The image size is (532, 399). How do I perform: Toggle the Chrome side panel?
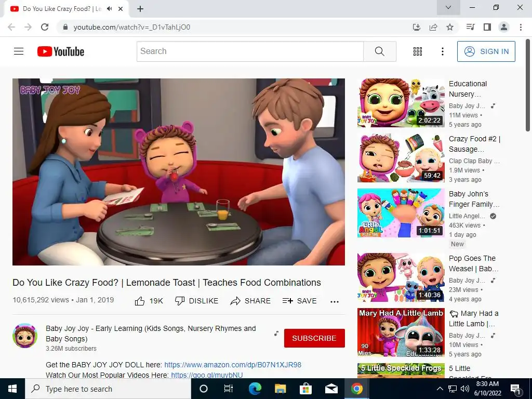[487, 27]
